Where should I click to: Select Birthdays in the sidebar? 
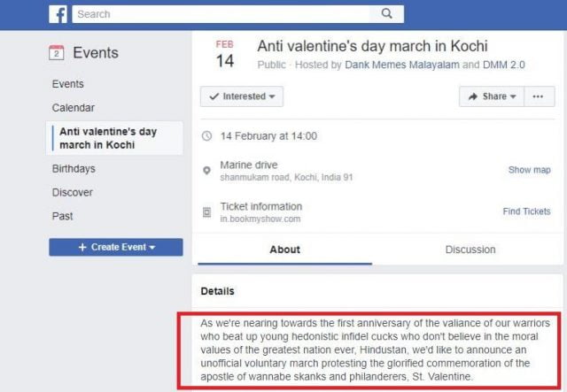74,169
